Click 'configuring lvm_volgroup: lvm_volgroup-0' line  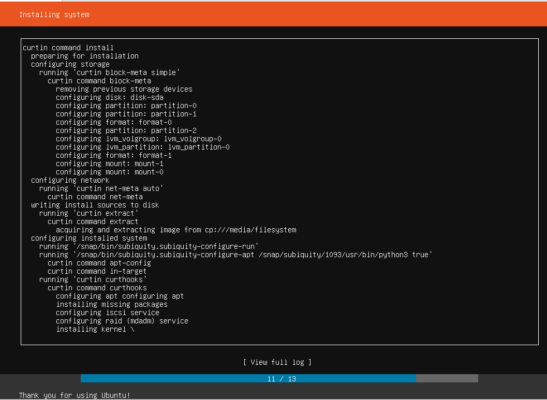pos(138,139)
